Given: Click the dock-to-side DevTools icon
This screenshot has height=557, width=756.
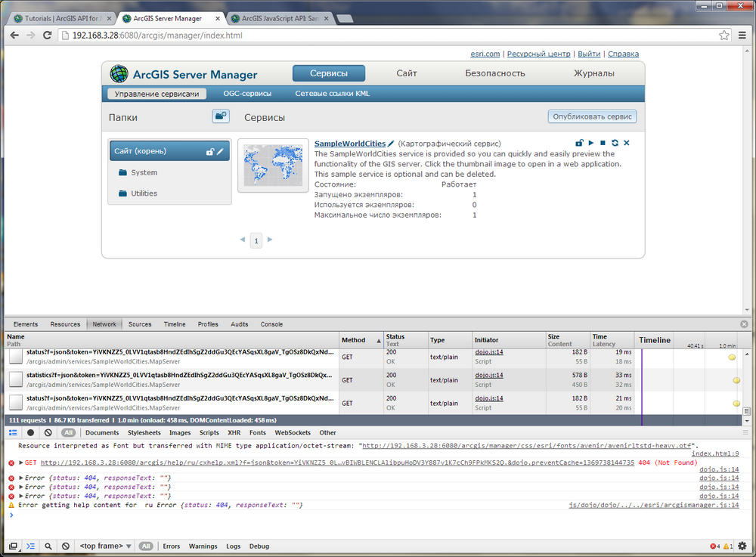Looking at the screenshot, I should tap(13, 546).
